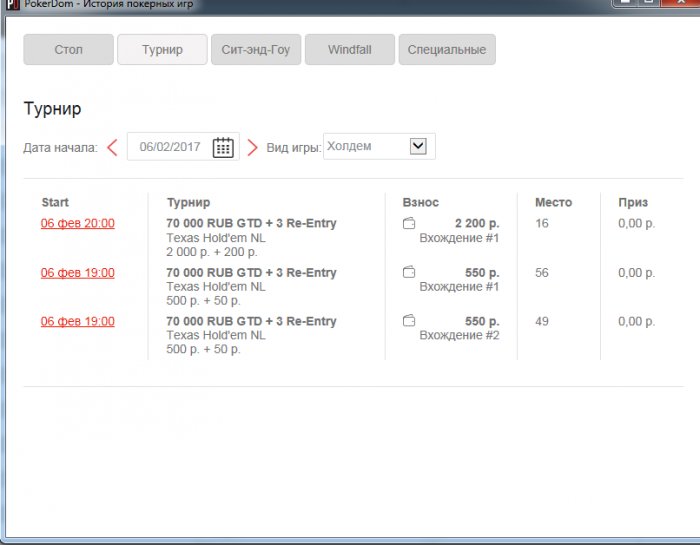Expand the Вид игры Холдем dropdown
This screenshot has width=700, height=545.
(418, 146)
